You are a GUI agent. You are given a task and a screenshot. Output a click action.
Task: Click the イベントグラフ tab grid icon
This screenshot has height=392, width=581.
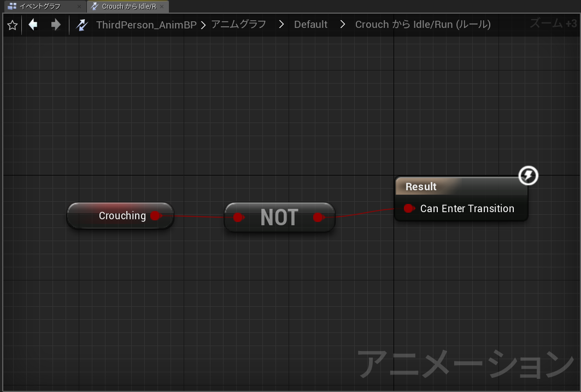point(12,7)
